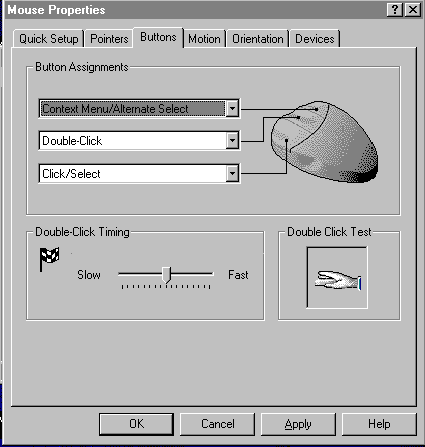Go to the Orientation tab

coord(258,39)
